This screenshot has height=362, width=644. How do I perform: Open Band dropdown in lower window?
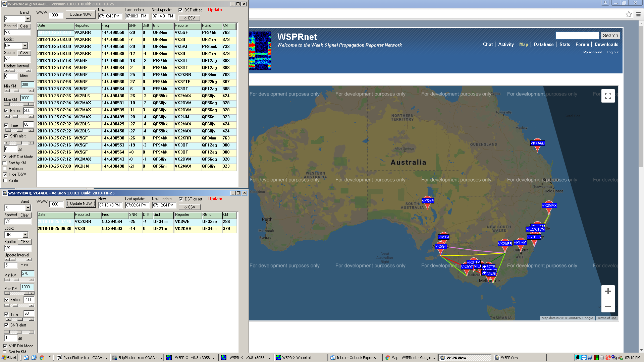click(28, 208)
